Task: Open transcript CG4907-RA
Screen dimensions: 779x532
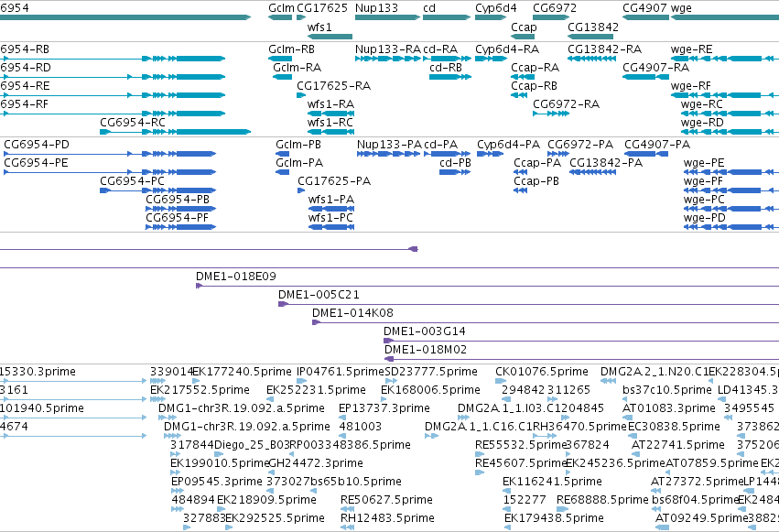Action: [x=655, y=67]
